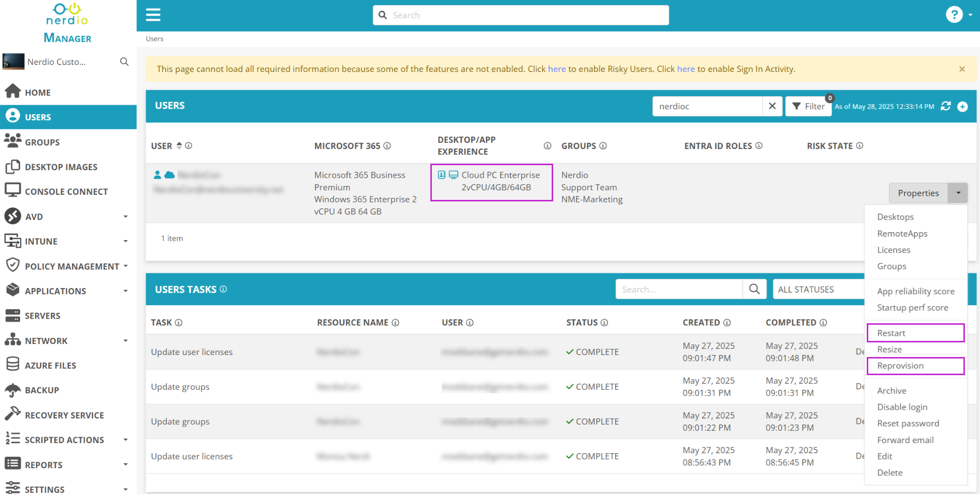Focus the top global Search field
This screenshot has width=980, height=497.
point(521,15)
